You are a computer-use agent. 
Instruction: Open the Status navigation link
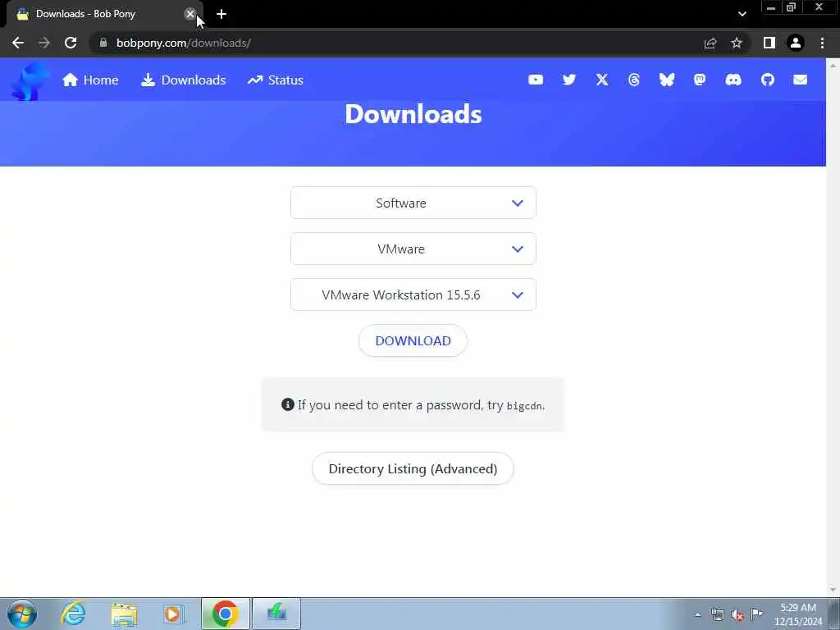click(276, 80)
